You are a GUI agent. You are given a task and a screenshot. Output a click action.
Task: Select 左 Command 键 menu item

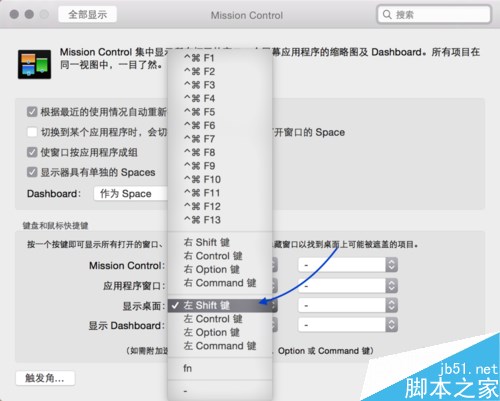click(220, 346)
